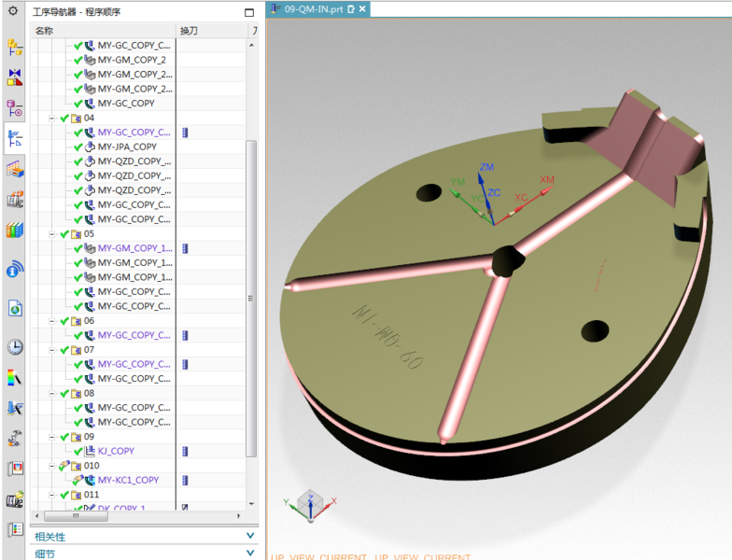Open the Assembly Navigator sidebar tab
Image resolution: width=732 pixels, height=560 pixels.
coord(15,46)
